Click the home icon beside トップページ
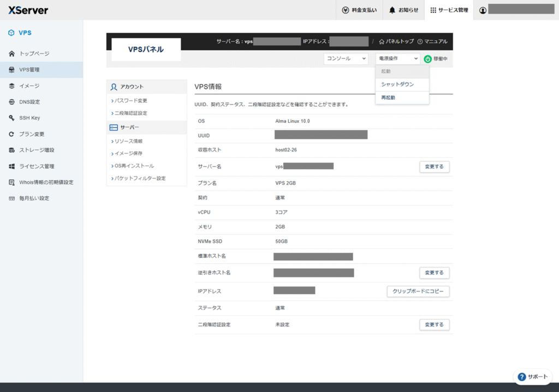This screenshot has height=392, width=559. point(11,54)
